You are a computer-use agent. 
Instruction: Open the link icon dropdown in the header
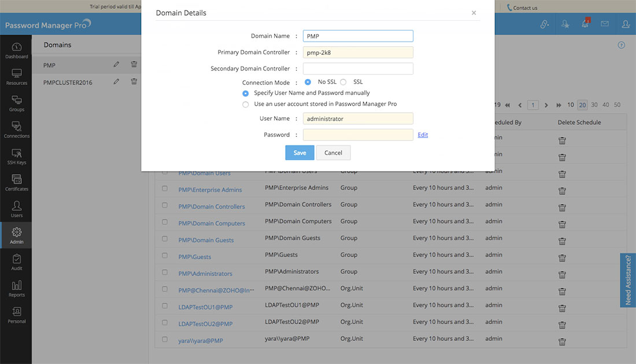point(545,24)
